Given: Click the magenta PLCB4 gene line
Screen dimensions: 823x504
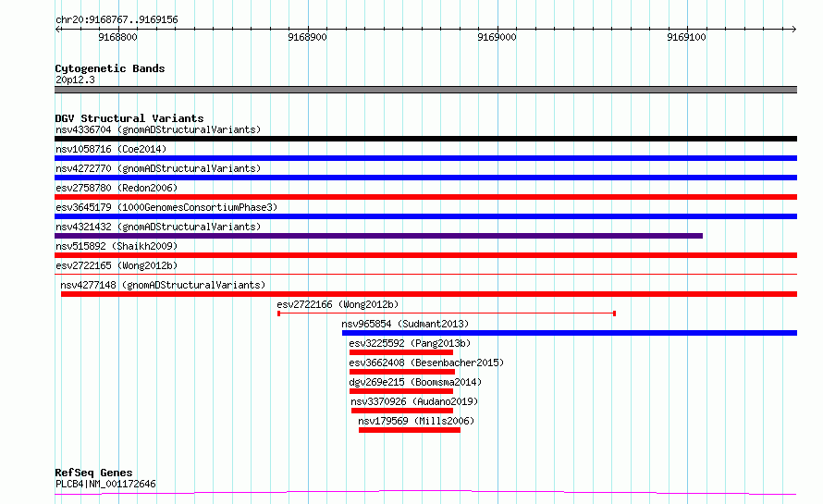Looking at the screenshot, I should pyautogui.click(x=425, y=493).
